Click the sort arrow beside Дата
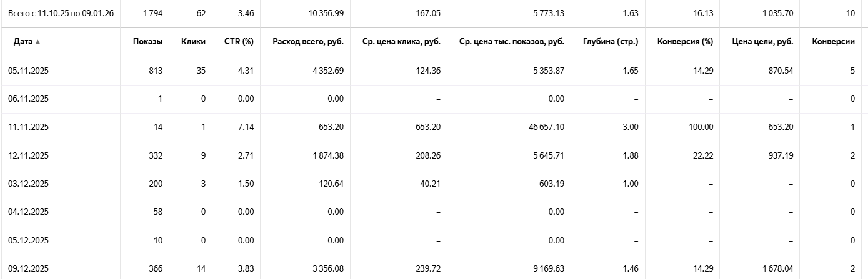Screen dimensions: 868x279 click(x=37, y=42)
